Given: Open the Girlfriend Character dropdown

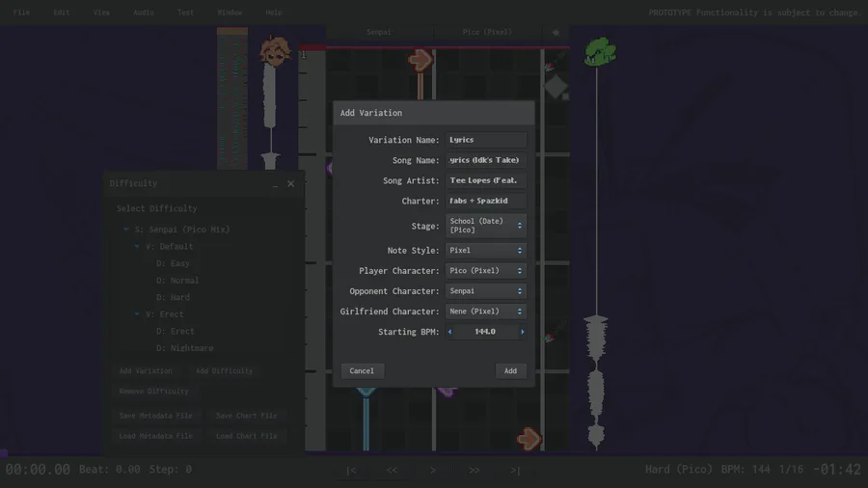Looking at the screenshot, I should coord(485,312).
